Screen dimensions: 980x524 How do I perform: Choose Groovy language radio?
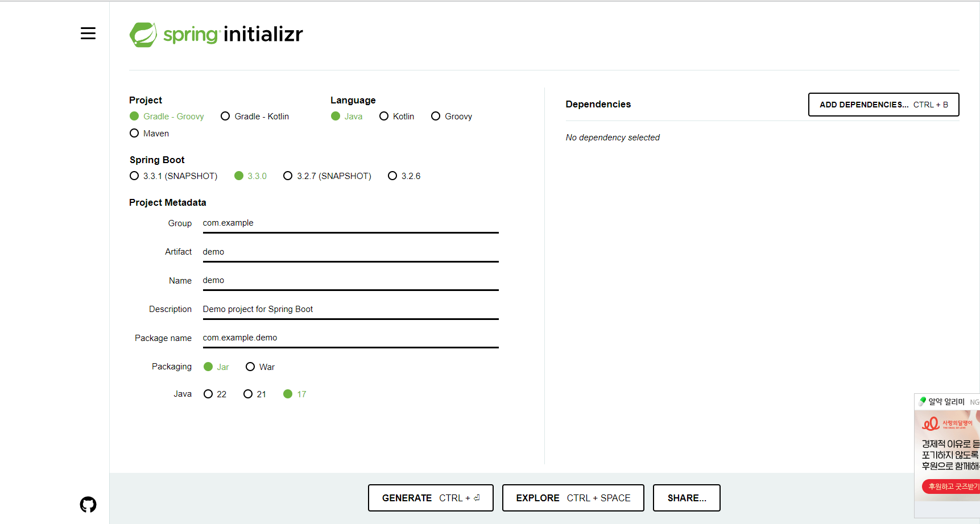click(x=452, y=116)
